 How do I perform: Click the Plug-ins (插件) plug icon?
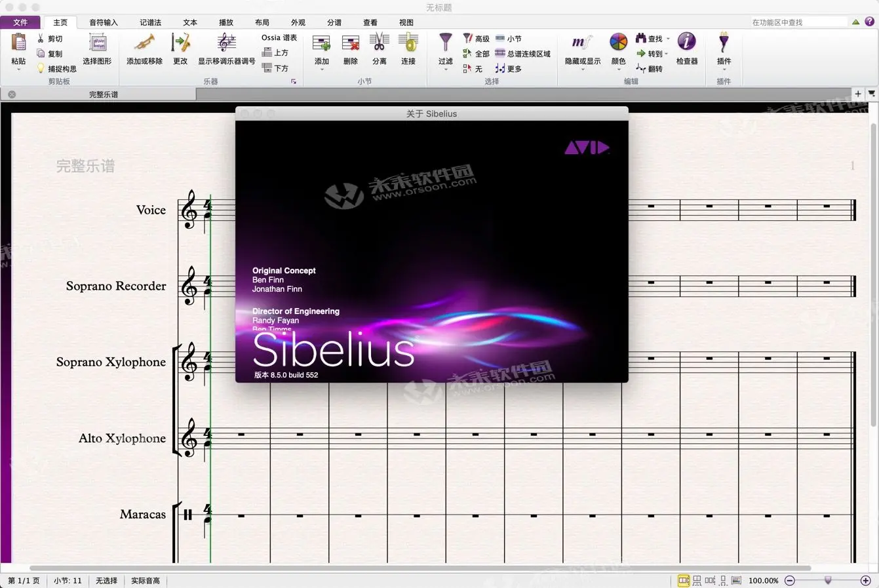(724, 43)
